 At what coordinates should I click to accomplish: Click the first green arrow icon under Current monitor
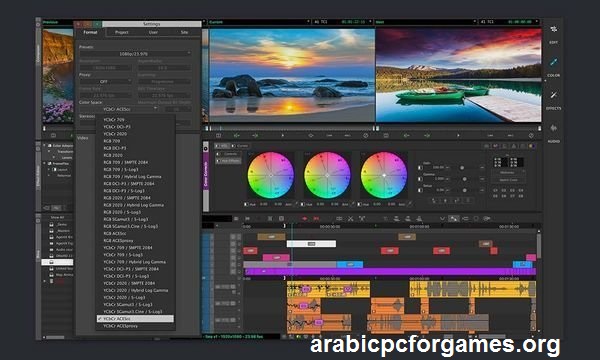point(236,135)
